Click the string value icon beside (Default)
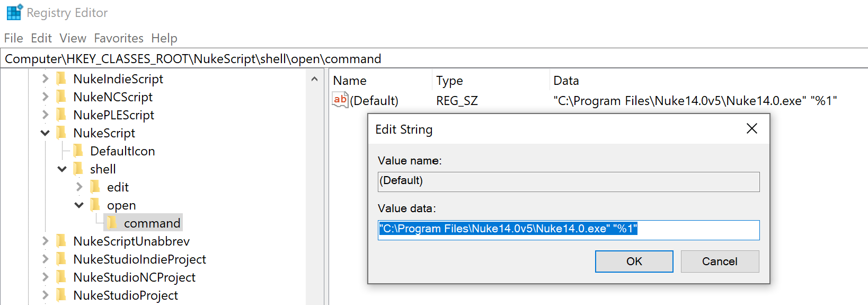This screenshot has width=868, height=305. click(340, 100)
